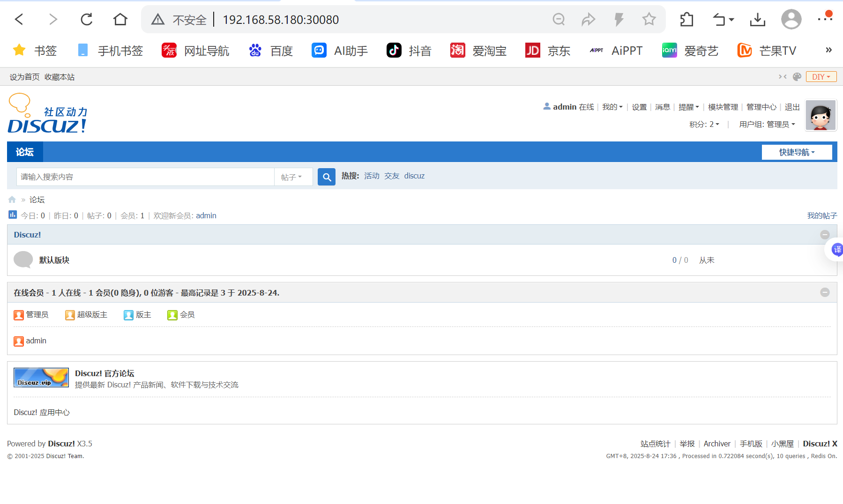Click the share arrow icon in address bar

coord(589,19)
